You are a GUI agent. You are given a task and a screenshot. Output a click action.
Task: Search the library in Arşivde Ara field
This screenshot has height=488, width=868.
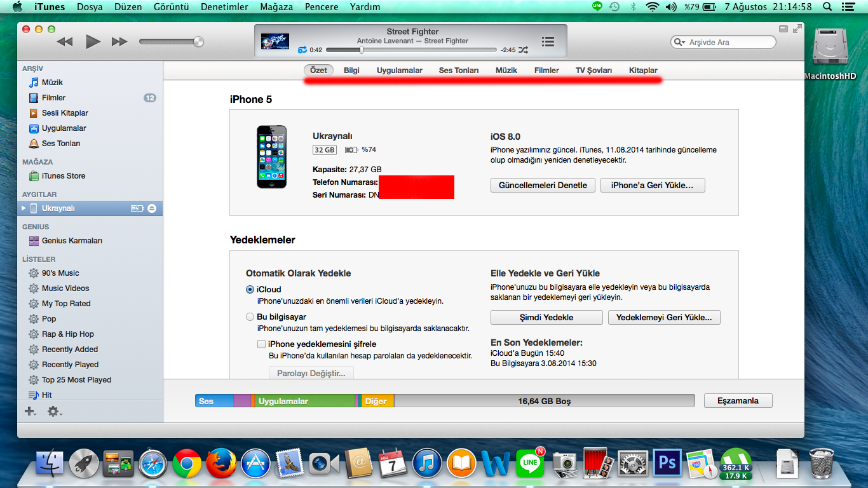click(724, 42)
